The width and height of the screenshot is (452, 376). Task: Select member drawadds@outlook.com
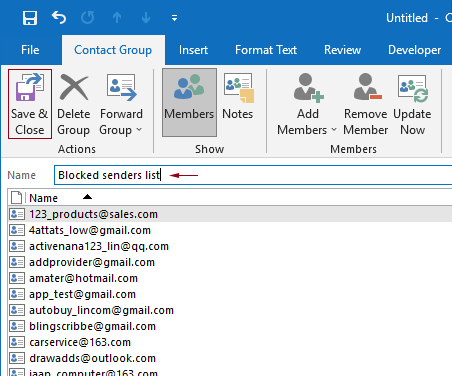[x=92, y=358]
